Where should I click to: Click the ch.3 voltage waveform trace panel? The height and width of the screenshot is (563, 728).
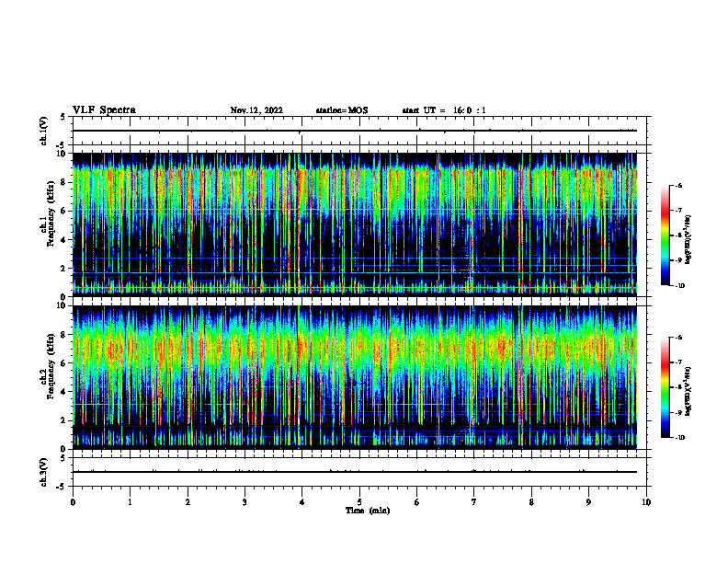point(359,472)
